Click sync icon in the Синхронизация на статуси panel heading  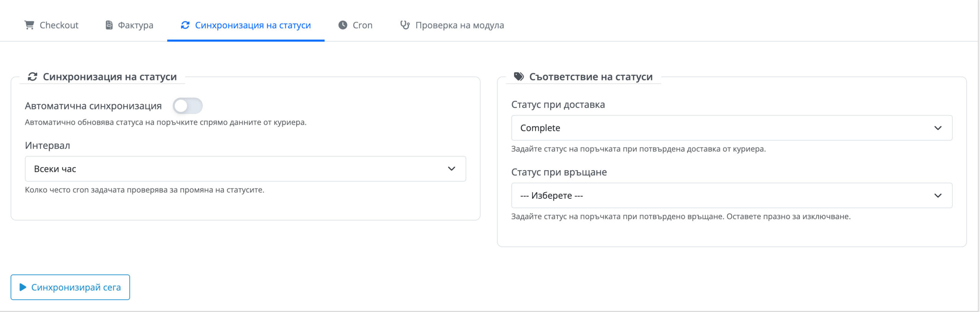[x=33, y=77]
